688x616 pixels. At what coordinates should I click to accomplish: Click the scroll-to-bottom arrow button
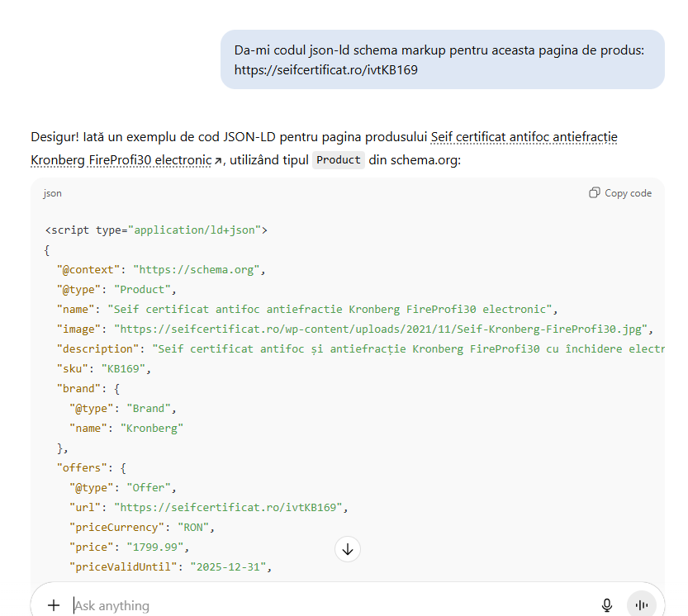click(x=348, y=549)
